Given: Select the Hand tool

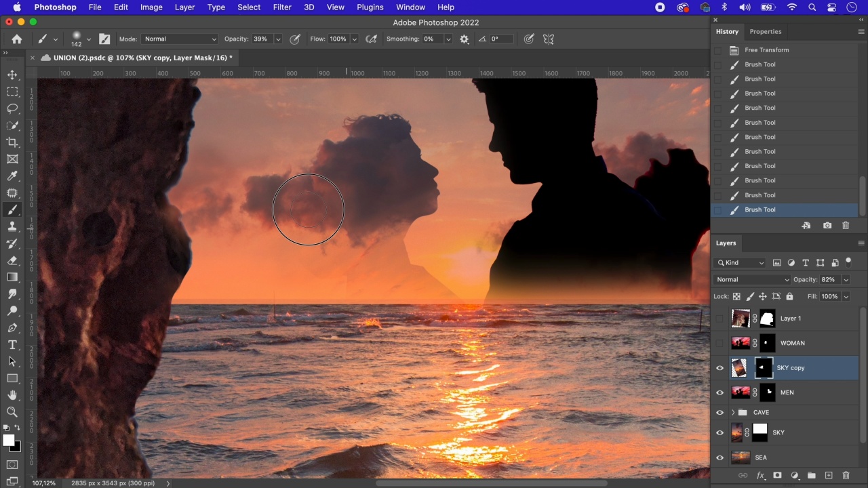Looking at the screenshot, I should click(x=12, y=395).
